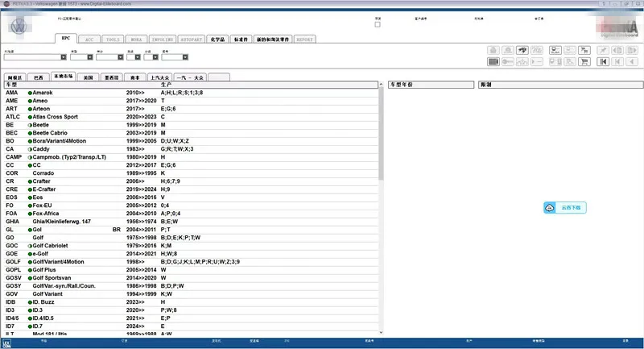Viewport: 644px width, 349px height.
Task: Open the third filter dropdown arrow
Action: pos(120,57)
